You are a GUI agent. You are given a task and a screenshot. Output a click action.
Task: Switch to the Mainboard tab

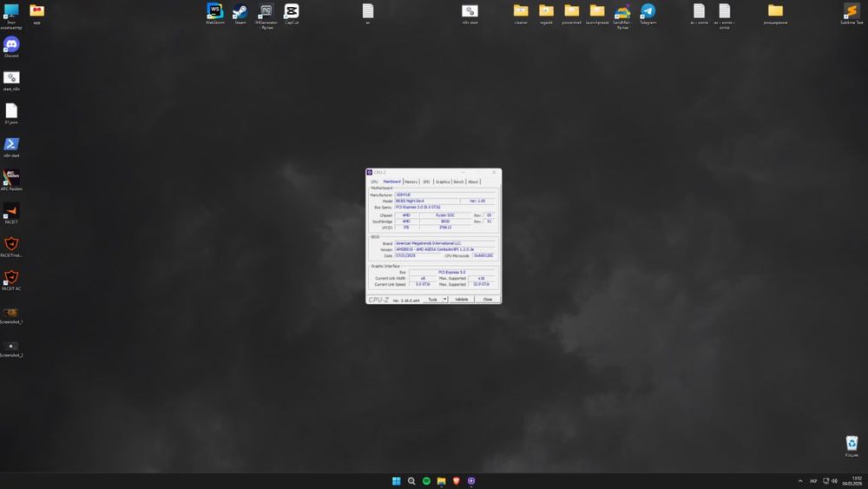pos(392,182)
